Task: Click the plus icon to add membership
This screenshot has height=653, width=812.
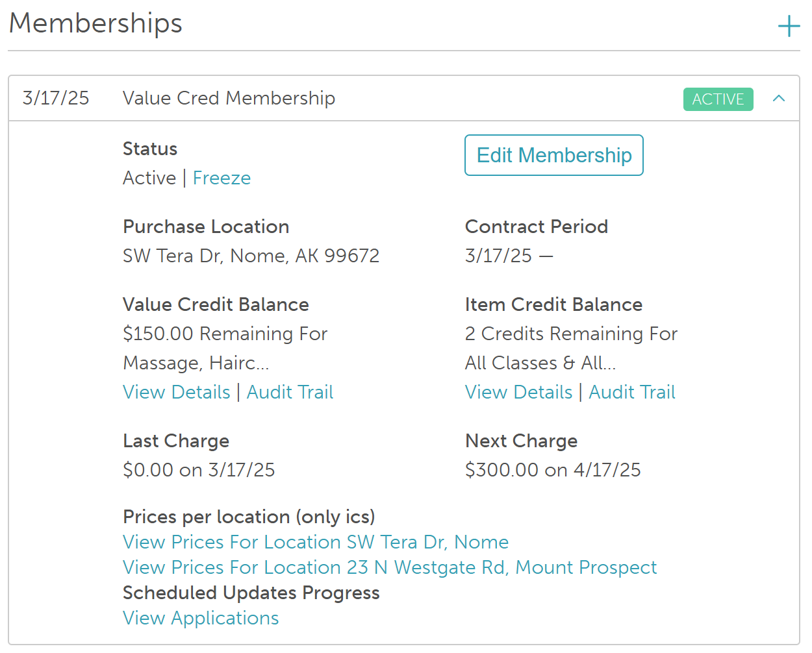Action: [789, 27]
